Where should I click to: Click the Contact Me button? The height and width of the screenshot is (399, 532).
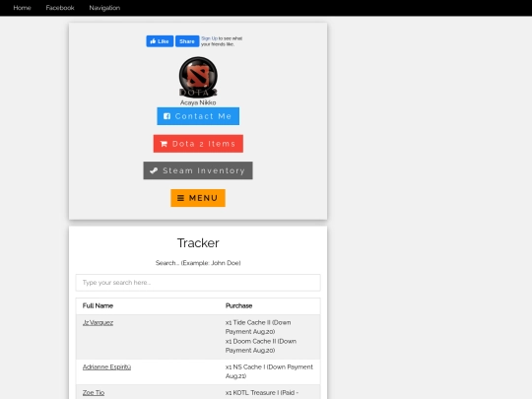198,116
